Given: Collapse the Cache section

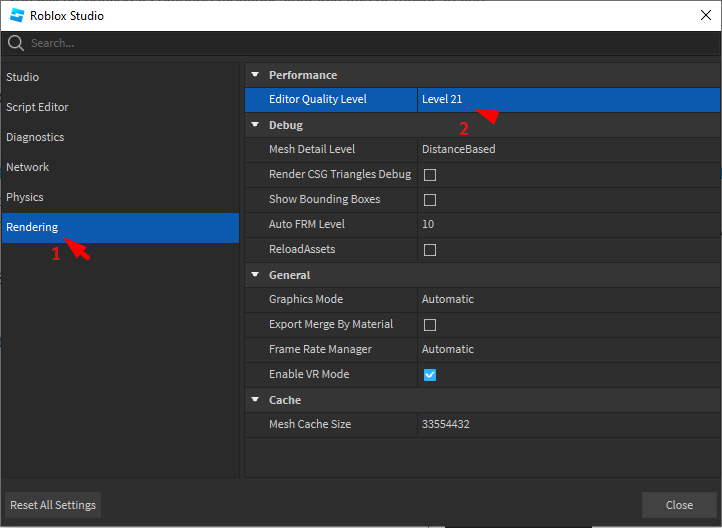Looking at the screenshot, I should pos(255,400).
